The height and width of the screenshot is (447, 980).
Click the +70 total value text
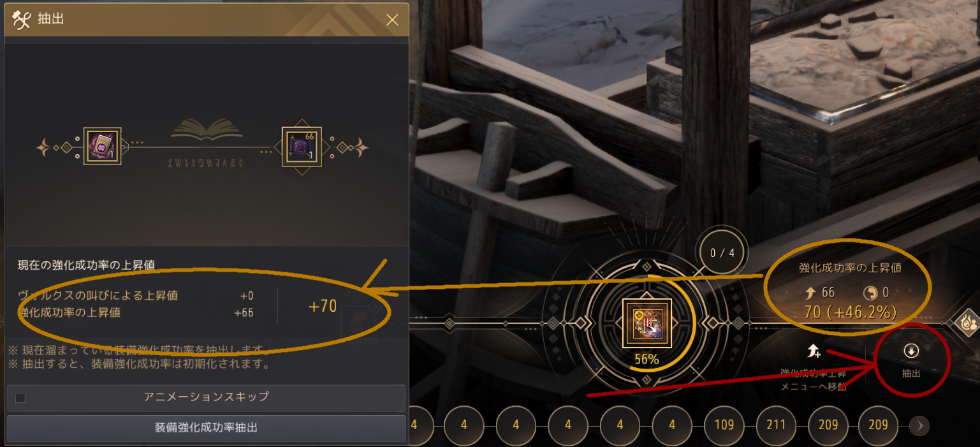coord(323,306)
